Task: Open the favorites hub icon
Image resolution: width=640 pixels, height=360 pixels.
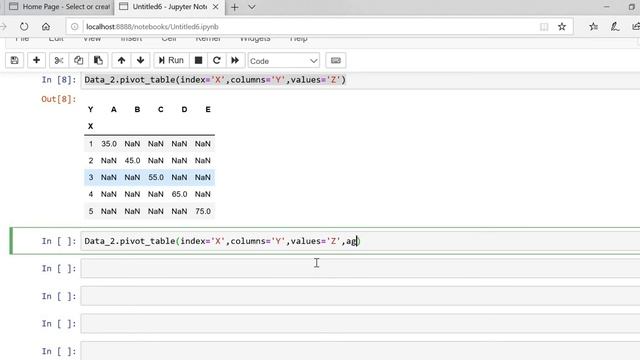Action: [593, 27]
